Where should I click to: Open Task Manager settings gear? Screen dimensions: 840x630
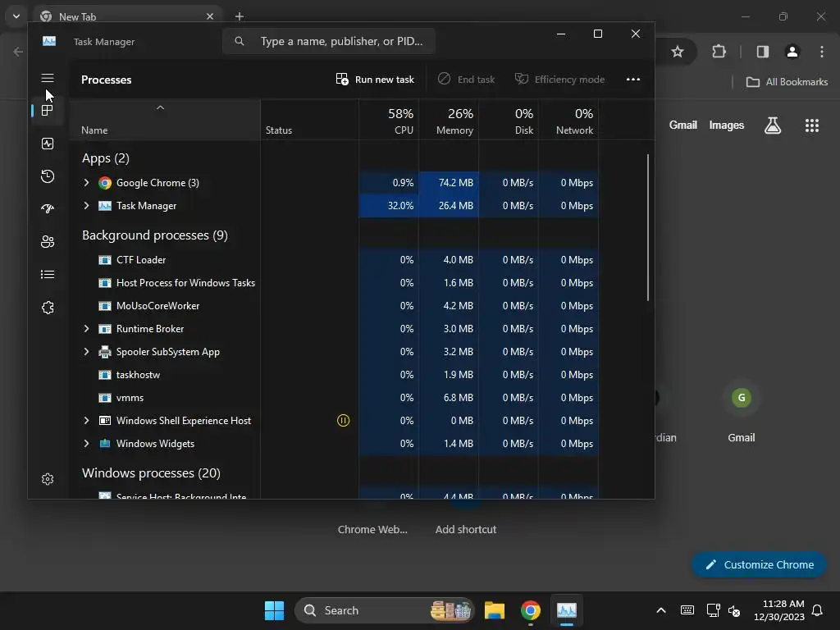tap(48, 479)
